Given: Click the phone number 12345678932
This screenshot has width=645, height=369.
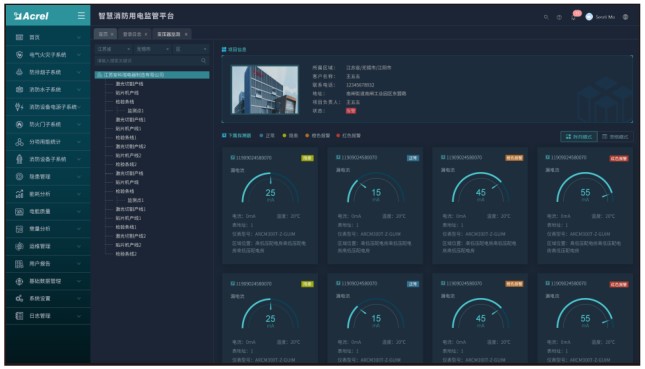Looking at the screenshot, I should 360,85.
